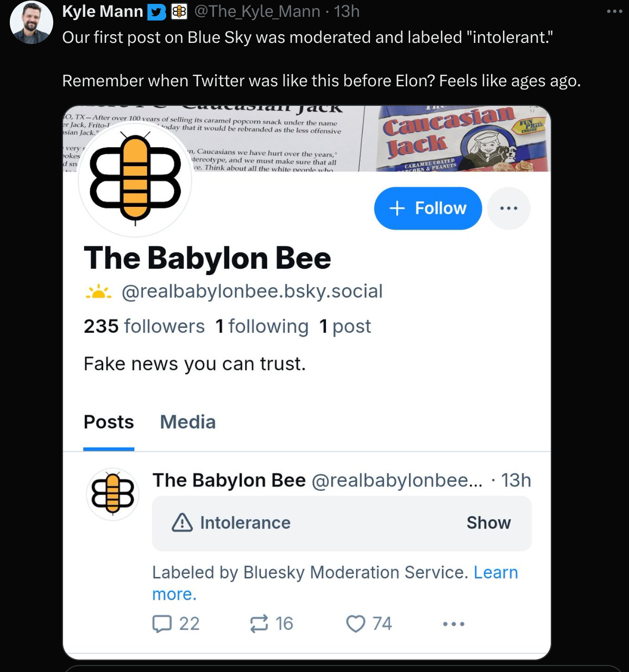Click the blue Follow button
The height and width of the screenshot is (672, 629).
(428, 208)
